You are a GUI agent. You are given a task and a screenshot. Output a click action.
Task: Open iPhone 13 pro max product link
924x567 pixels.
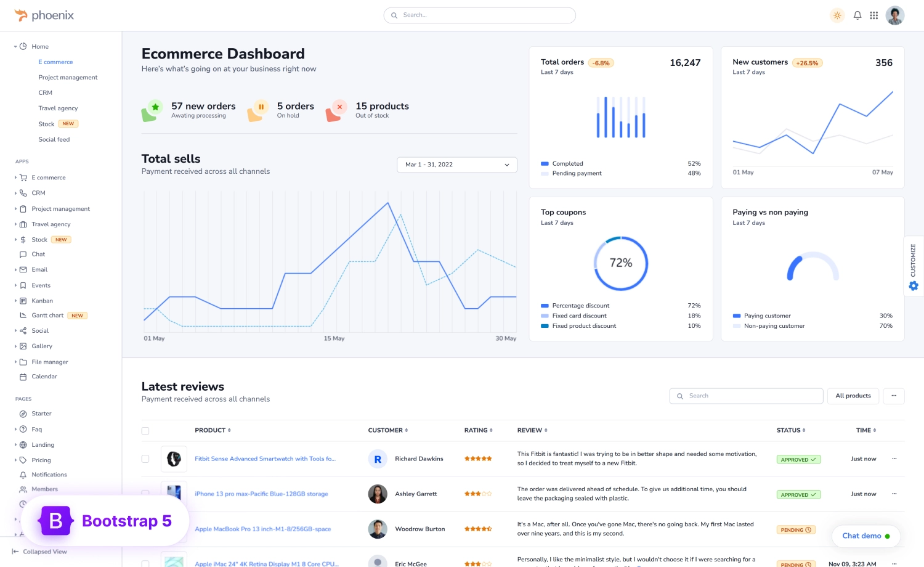[x=261, y=494]
